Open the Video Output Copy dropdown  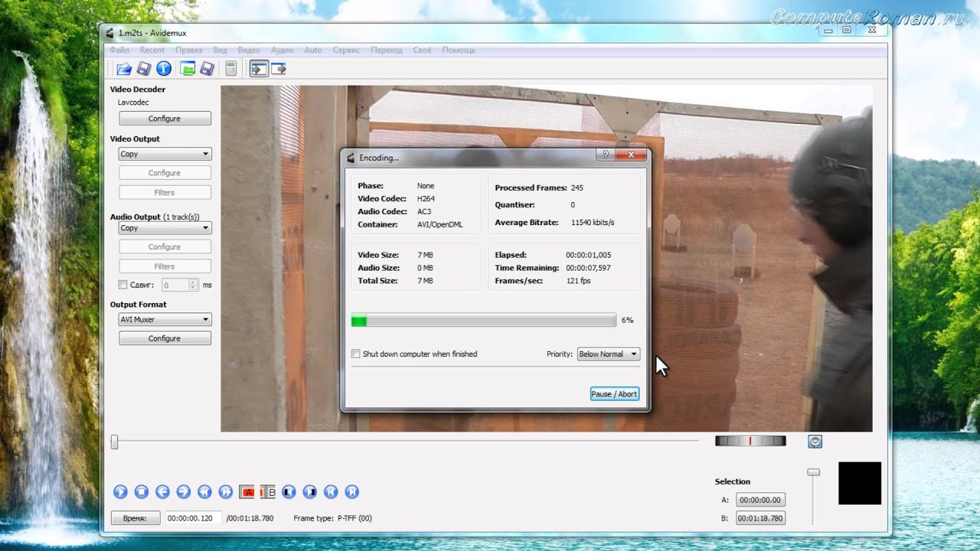click(x=165, y=154)
